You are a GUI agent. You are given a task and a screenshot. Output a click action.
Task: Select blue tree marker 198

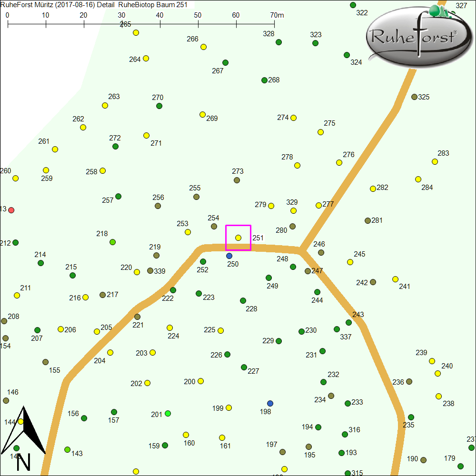point(270,403)
